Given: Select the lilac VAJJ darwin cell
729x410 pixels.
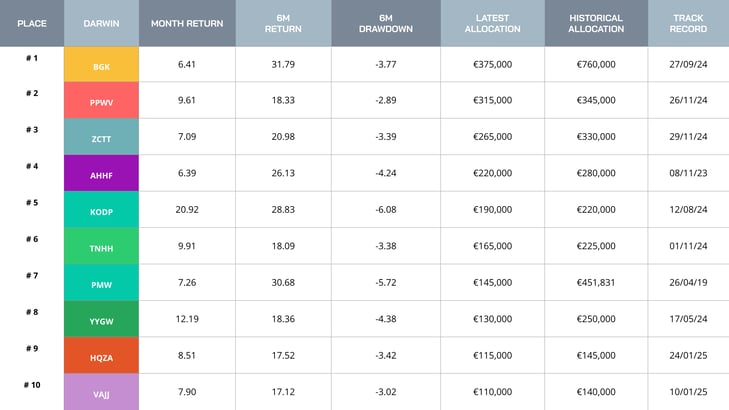Looking at the screenshot, I should (101, 392).
